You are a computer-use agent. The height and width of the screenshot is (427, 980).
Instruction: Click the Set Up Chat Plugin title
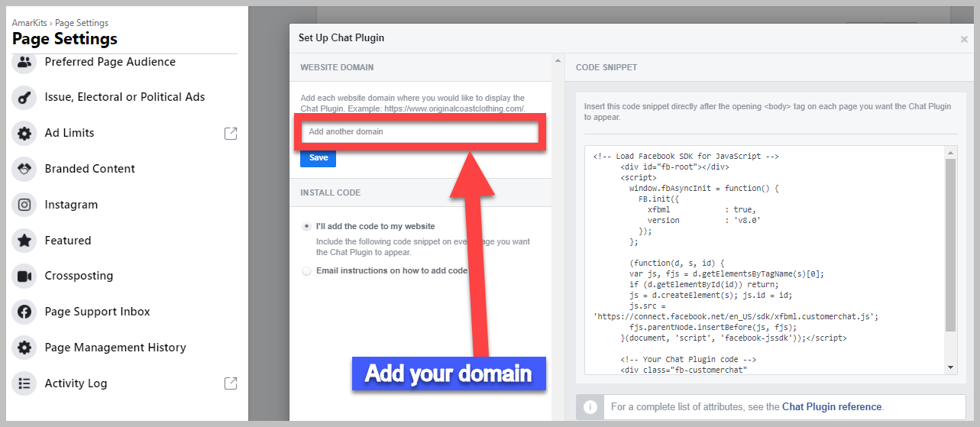(341, 38)
